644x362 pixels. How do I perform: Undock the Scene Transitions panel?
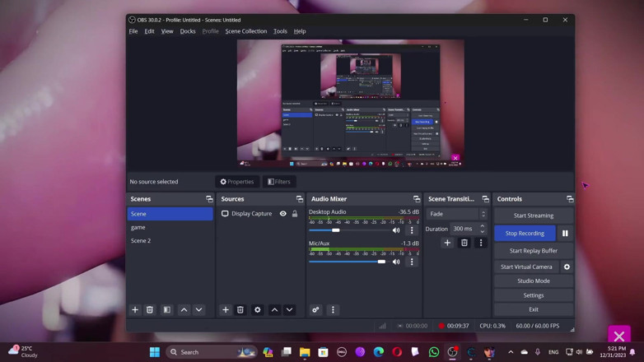point(485,199)
